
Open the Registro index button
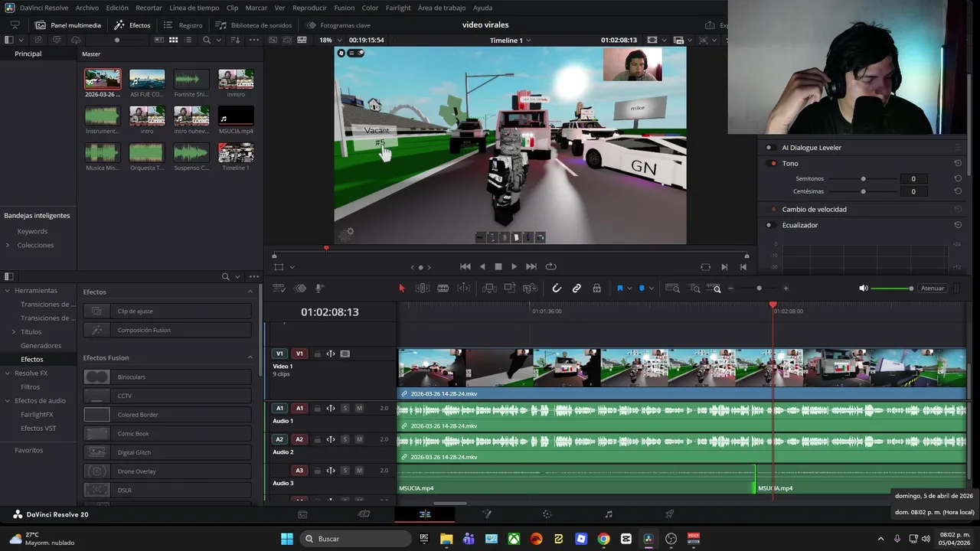pyautogui.click(x=183, y=25)
